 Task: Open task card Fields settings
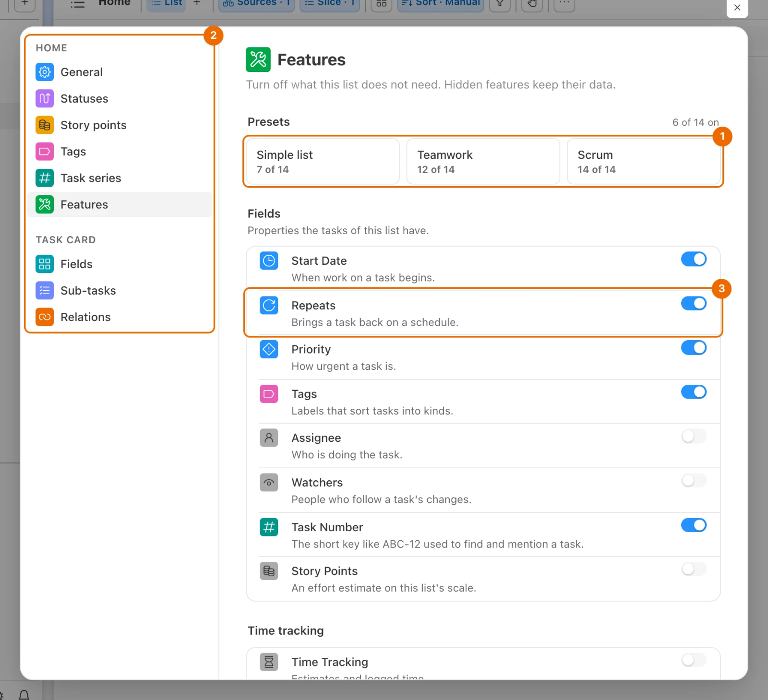[120, 264]
